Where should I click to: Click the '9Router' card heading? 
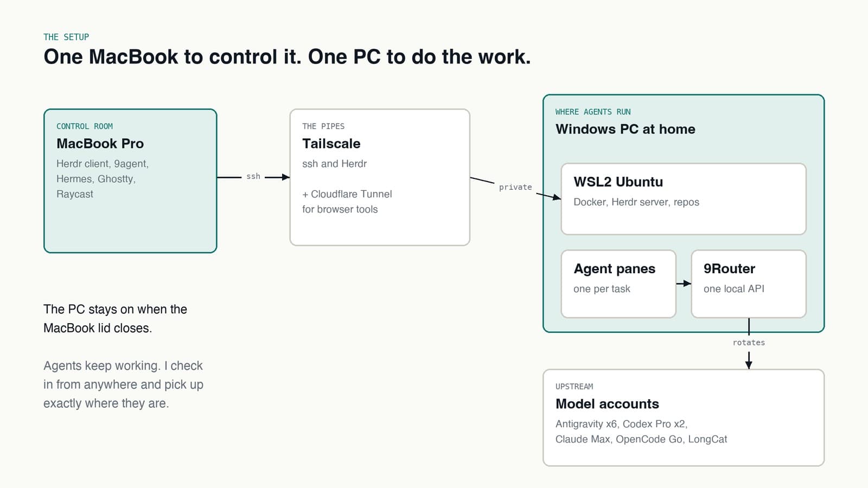729,268
